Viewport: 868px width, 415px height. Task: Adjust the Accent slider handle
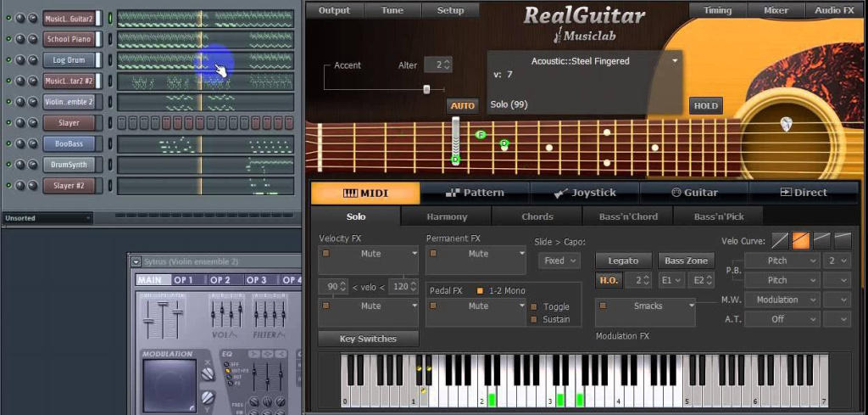[426, 89]
